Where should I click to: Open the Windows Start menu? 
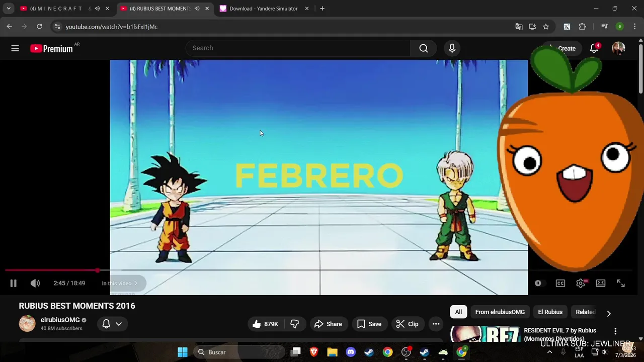pyautogui.click(x=183, y=352)
